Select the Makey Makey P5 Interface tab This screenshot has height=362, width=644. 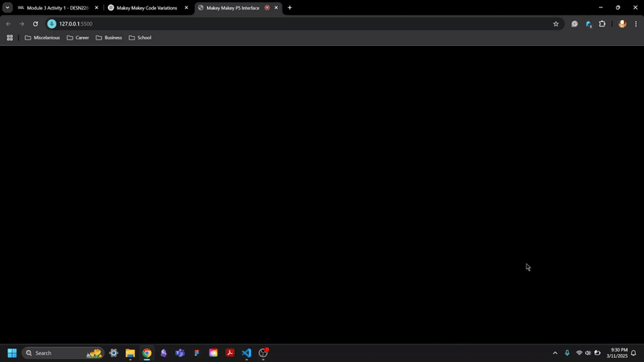click(233, 8)
